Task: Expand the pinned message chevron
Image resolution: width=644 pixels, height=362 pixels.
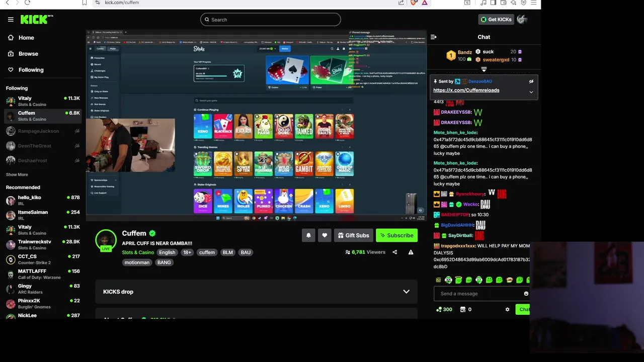Action: tap(531, 92)
